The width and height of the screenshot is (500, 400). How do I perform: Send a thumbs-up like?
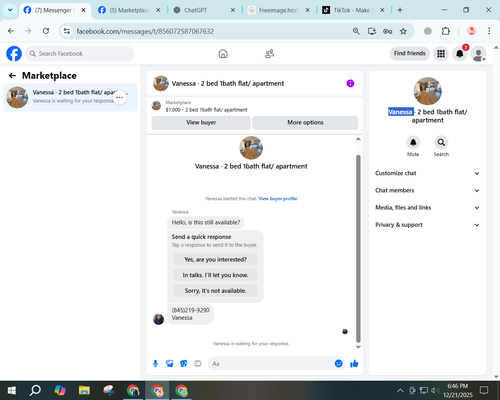[354, 364]
